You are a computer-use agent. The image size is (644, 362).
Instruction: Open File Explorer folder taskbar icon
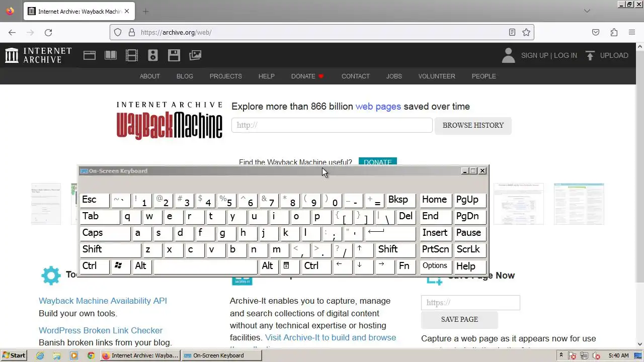pyautogui.click(x=57, y=355)
